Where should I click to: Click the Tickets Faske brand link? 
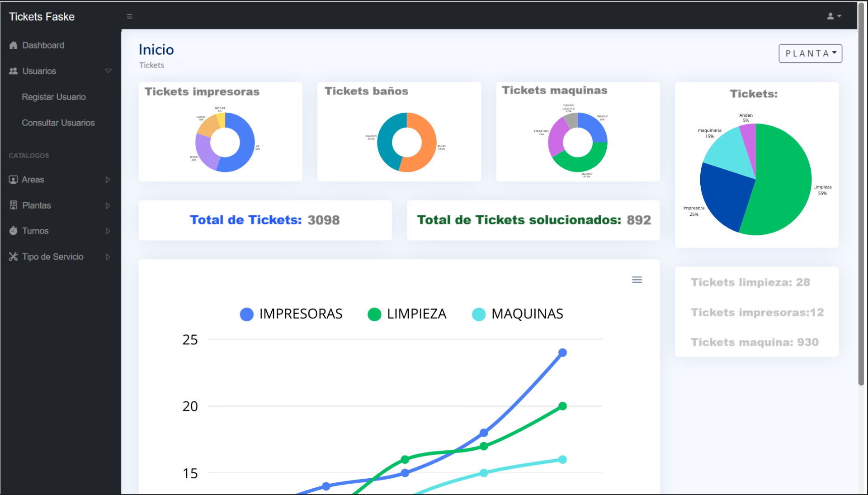[x=42, y=17]
